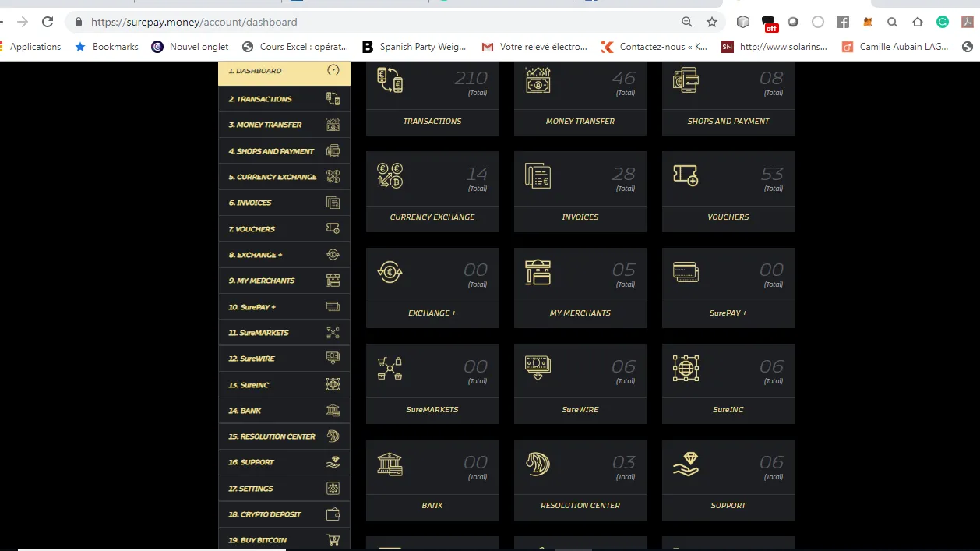Click the MY MERCHANTS tile label

click(x=580, y=313)
